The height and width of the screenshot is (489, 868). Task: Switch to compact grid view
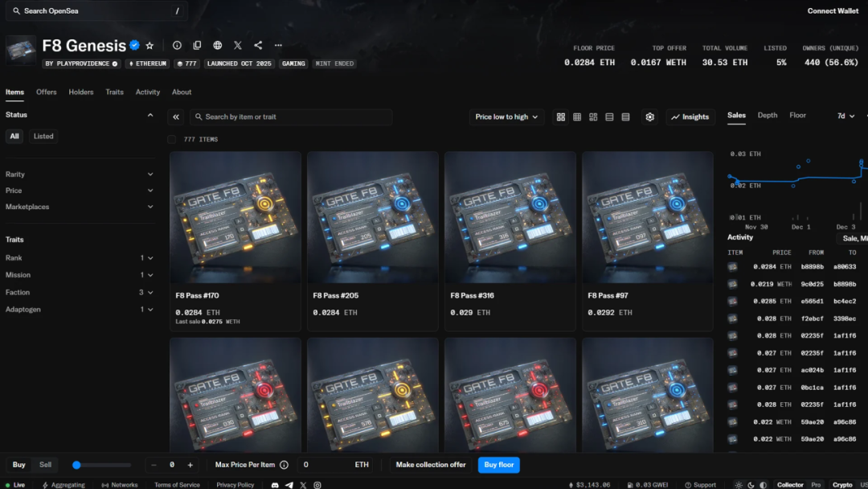[577, 117]
